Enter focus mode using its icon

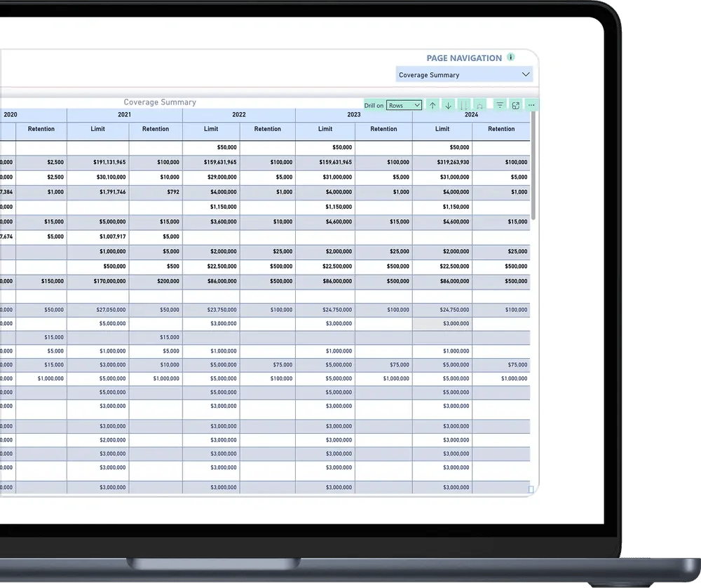point(515,105)
